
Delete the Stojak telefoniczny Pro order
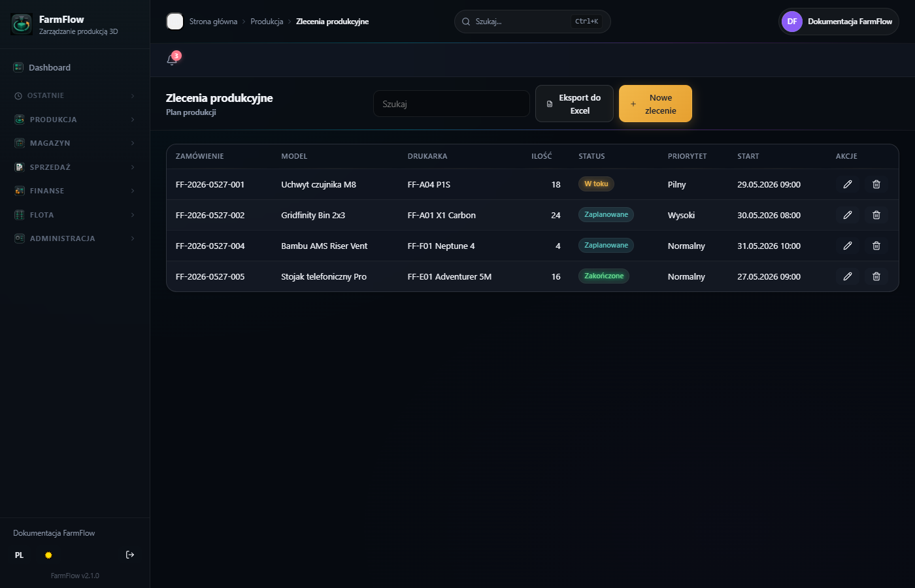876,276
